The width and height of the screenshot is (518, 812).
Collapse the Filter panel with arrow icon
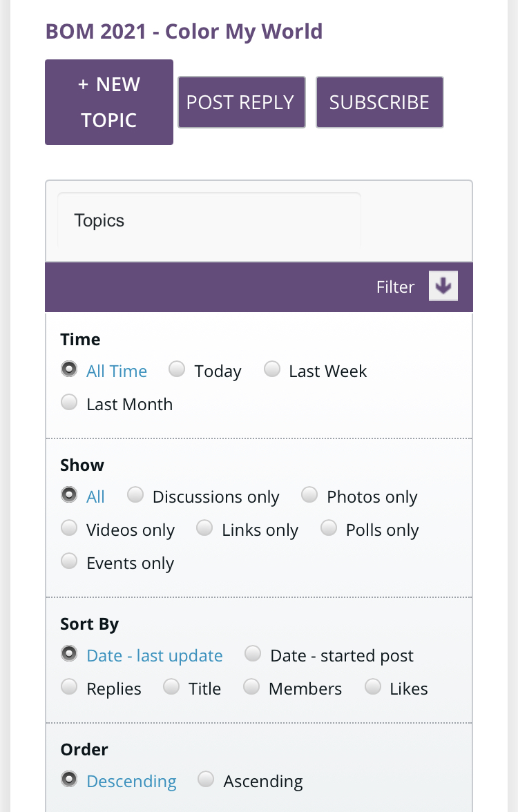point(443,286)
